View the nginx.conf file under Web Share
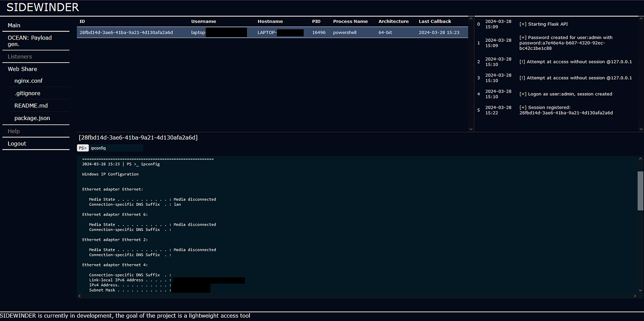Screen dimensions: 644x321 28,81
